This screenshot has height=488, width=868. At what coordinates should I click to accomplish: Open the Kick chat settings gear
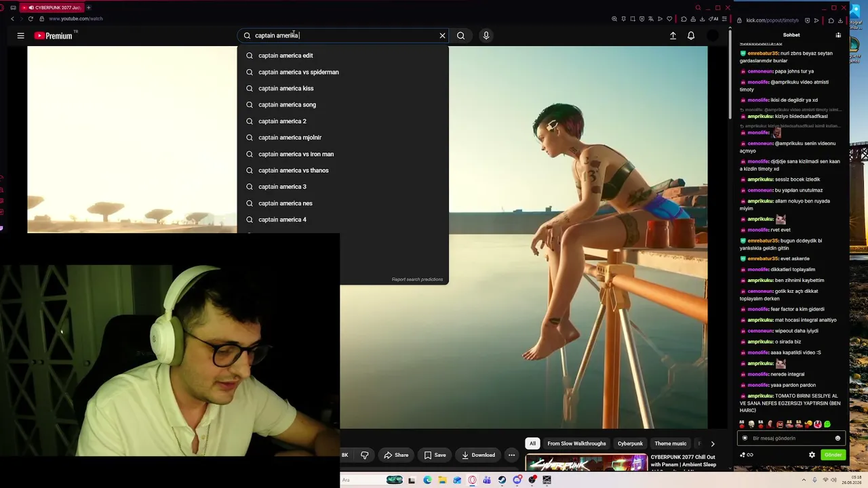[x=812, y=455]
